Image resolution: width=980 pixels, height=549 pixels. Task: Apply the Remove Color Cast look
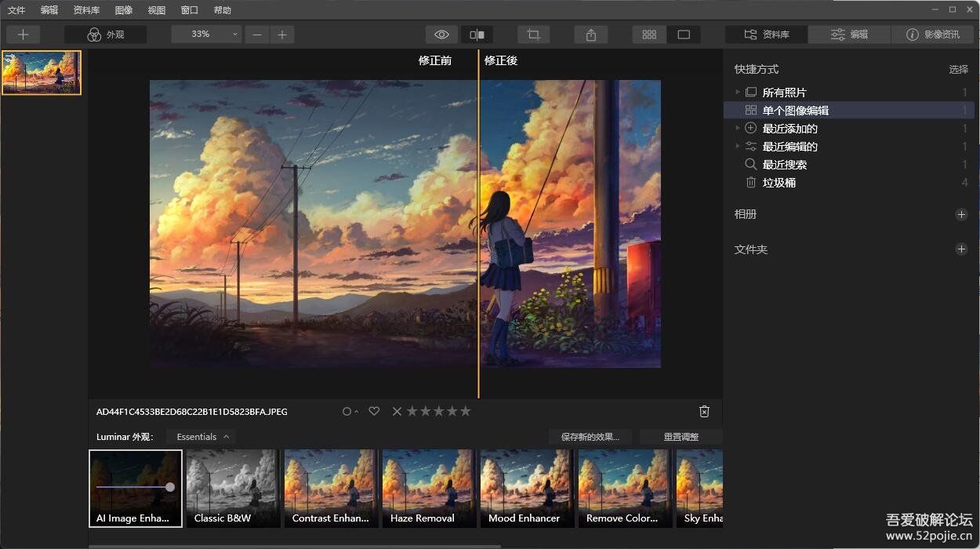625,488
